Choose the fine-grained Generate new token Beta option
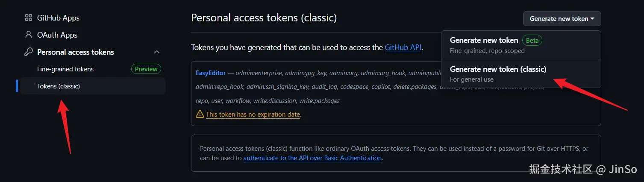 coord(484,40)
